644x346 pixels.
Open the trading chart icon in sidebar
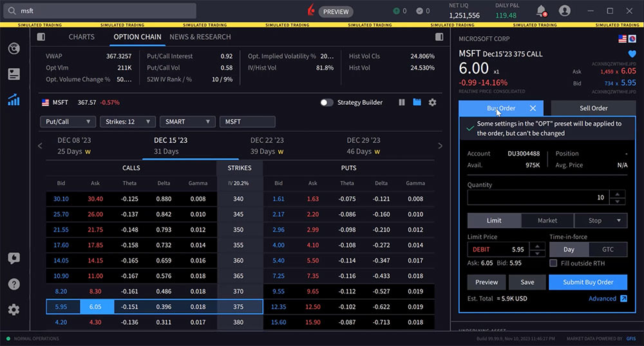point(14,100)
